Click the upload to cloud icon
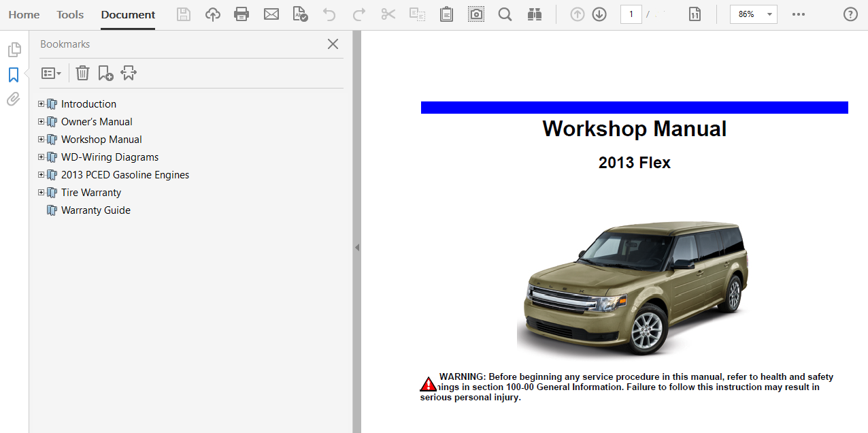This screenshot has width=868, height=433. [x=213, y=14]
